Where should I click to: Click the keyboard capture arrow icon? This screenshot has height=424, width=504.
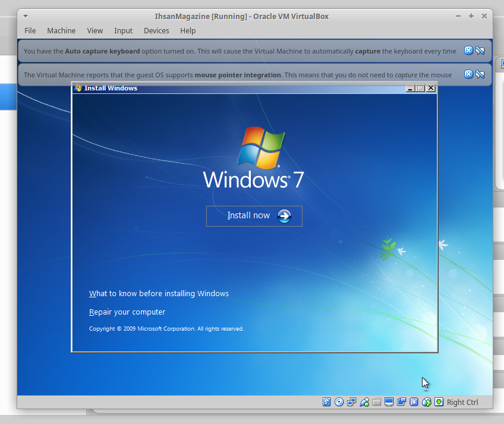tap(439, 402)
